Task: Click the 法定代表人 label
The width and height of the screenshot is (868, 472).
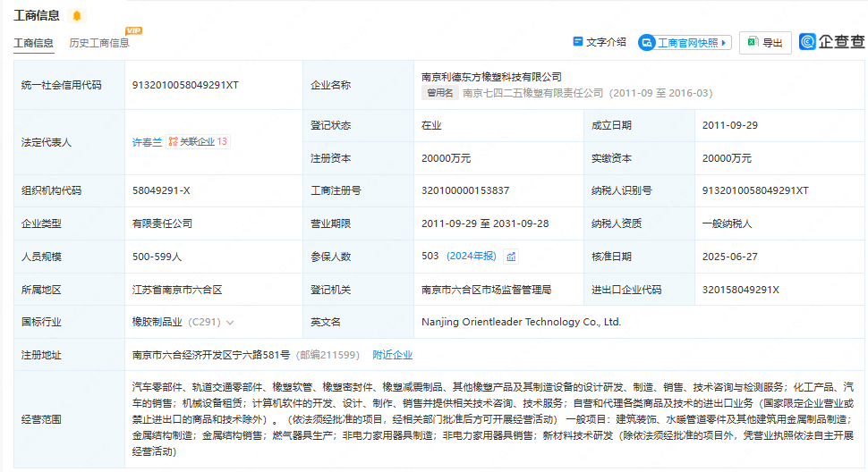Action: click(46, 142)
